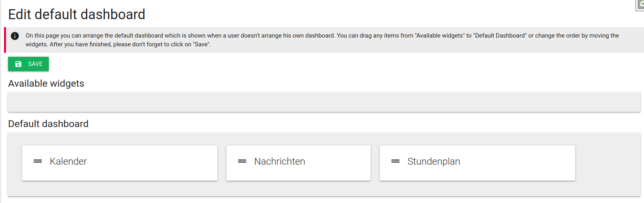Select the Stundenplan widget label
The image size is (644, 203).
point(433,161)
